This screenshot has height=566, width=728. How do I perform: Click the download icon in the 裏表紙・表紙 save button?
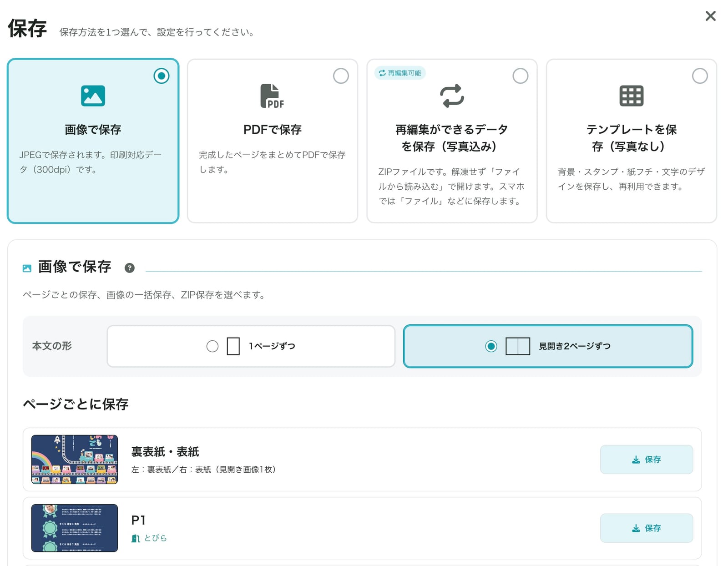point(636,460)
